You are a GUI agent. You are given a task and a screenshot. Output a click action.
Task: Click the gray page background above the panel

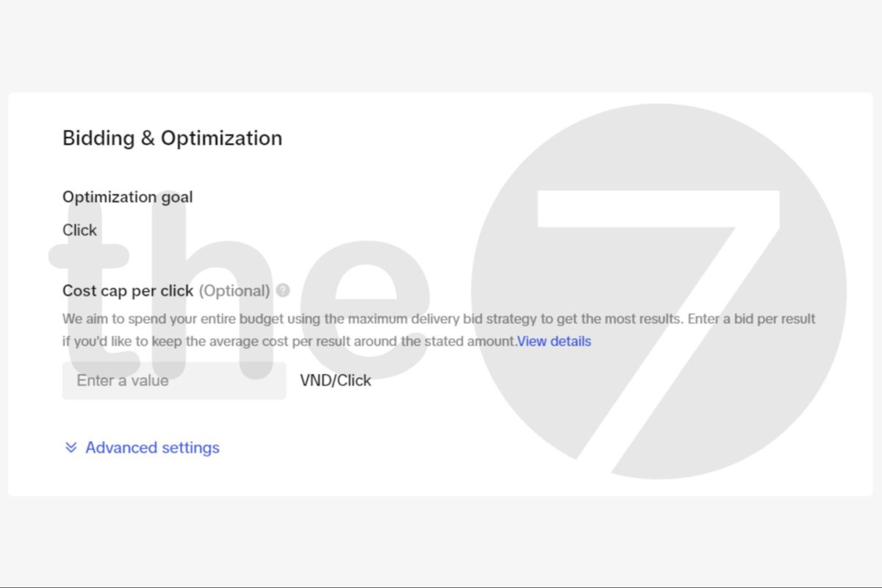coord(441,44)
